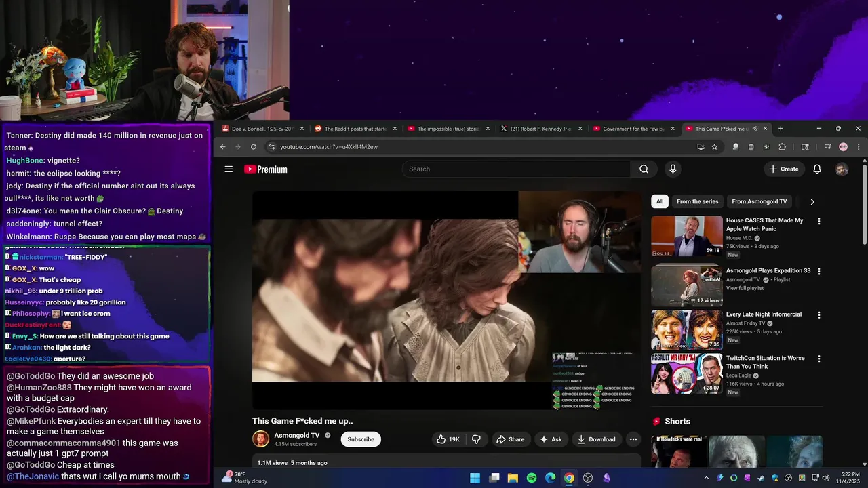The width and height of the screenshot is (868, 488).
Task: Bookmark this page with the star icon
Action: point(715,147)
